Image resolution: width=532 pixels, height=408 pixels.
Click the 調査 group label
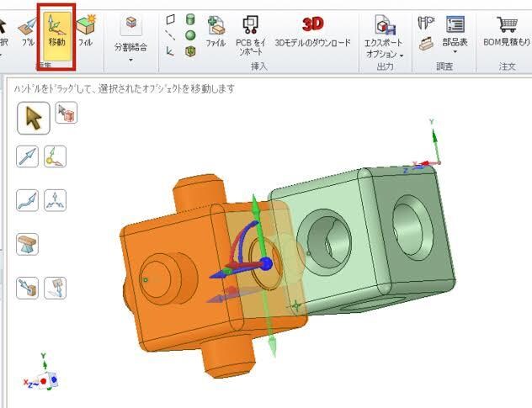click(444, 66)
